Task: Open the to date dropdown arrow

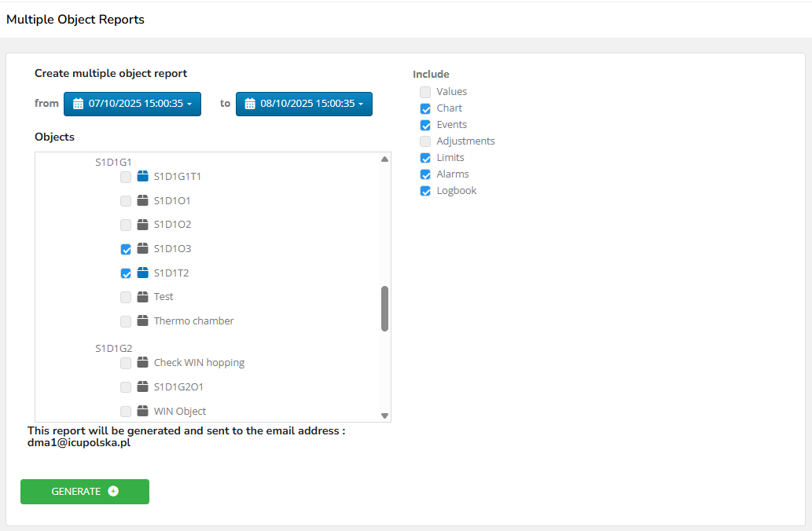Action: pos(361,104)
